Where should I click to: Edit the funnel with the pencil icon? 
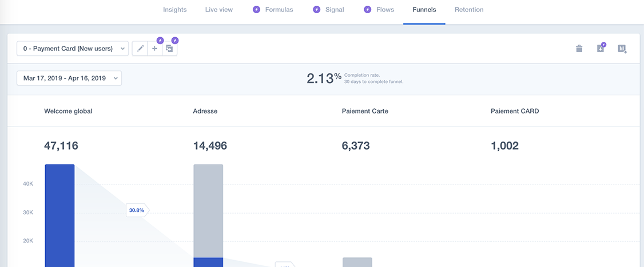pos(140,49)
